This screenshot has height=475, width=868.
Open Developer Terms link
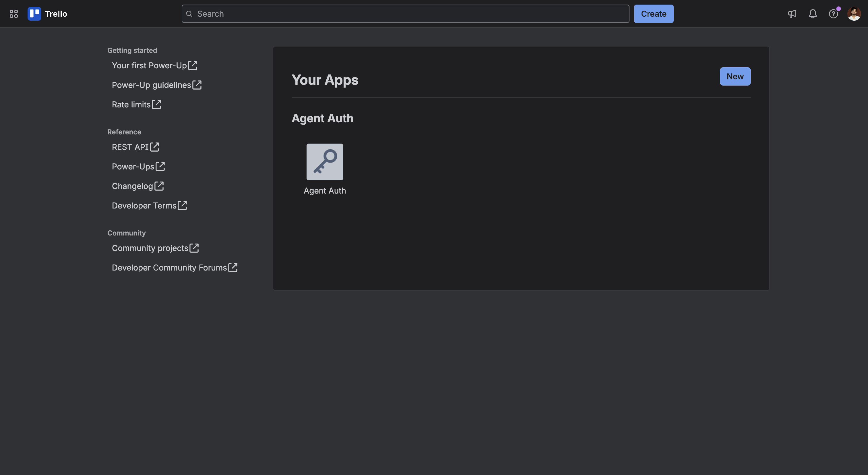pyautogui.click(x=144, y=206)
